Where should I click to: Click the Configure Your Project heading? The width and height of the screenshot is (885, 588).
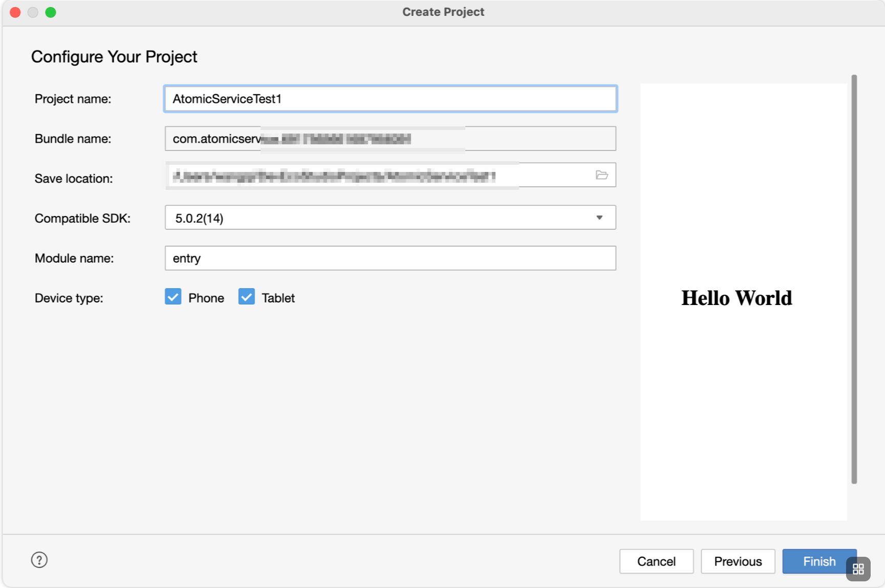tap(114, 57)
